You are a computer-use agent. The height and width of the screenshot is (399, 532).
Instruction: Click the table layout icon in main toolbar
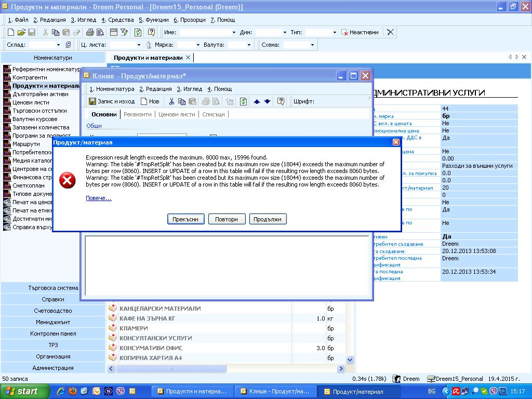[x=114, y=32]
